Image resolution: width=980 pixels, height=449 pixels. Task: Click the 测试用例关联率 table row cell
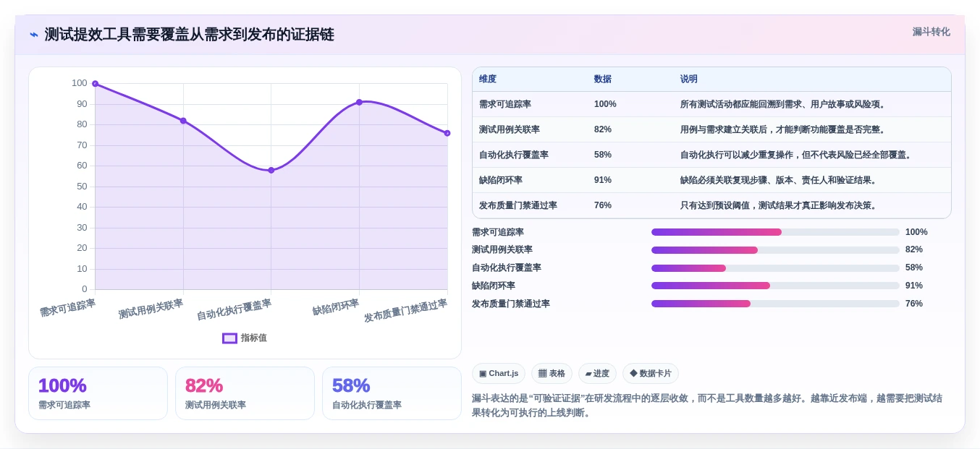[510, 129]
